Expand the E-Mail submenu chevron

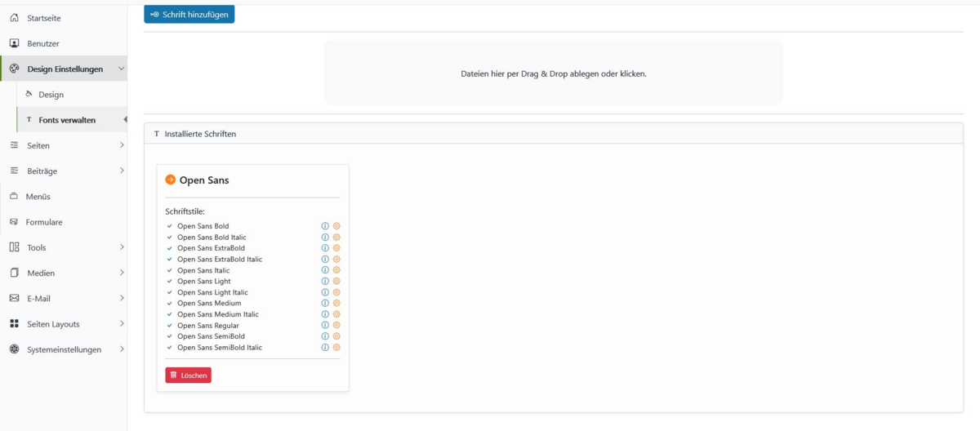click(122, 298)
